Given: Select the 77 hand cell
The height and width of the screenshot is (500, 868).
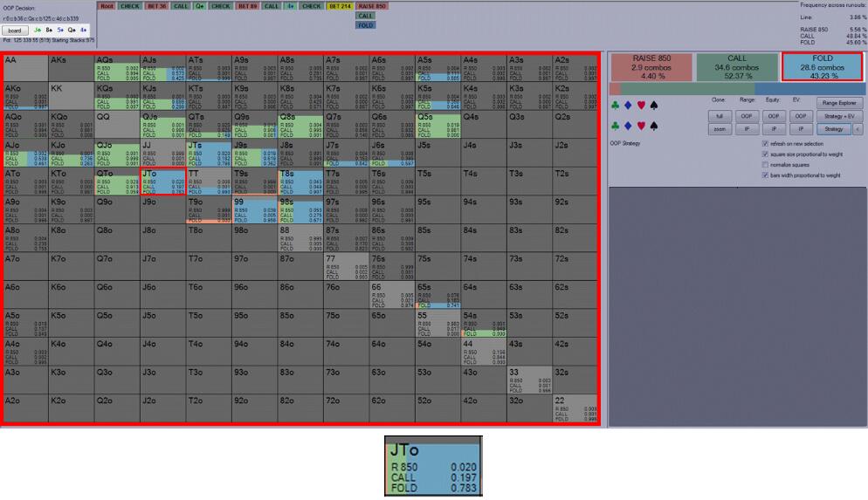Looking at the screenshot, I should click(346, 267).
